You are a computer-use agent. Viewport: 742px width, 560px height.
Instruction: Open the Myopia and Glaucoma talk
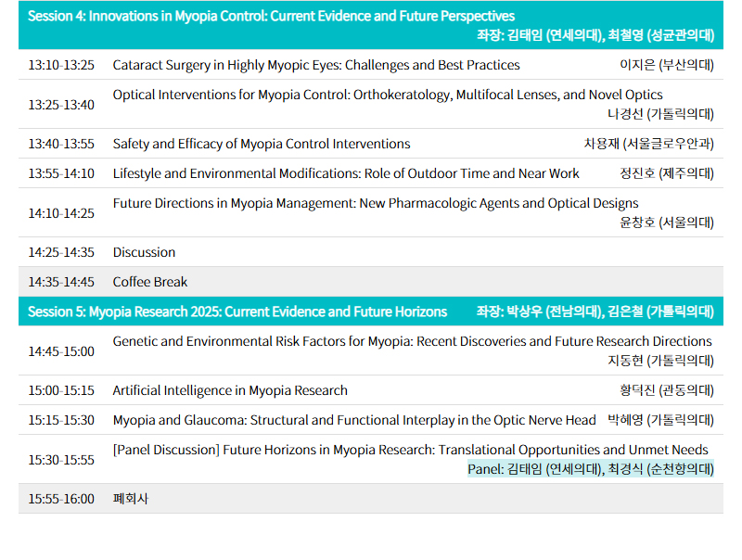click(354, 420)
